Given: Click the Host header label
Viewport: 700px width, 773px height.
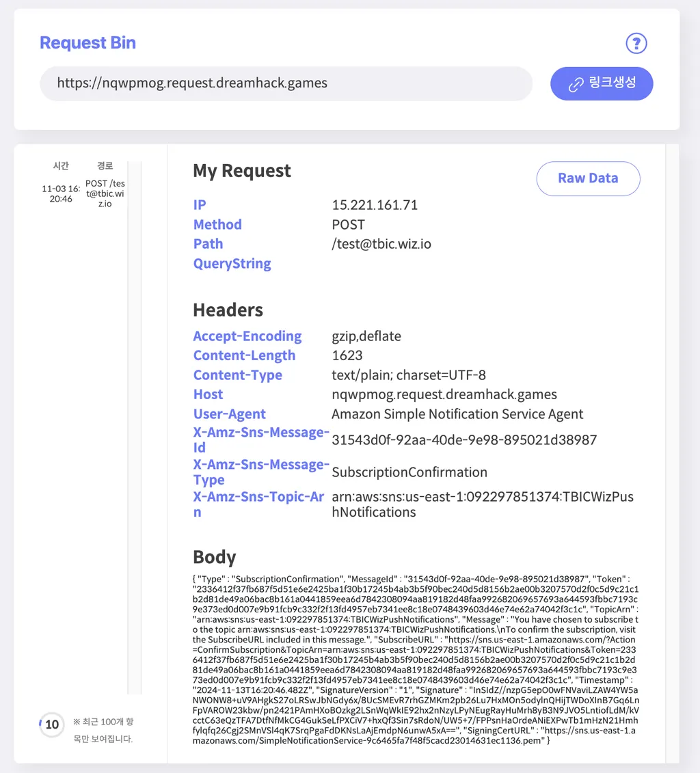Looking at the screenshot, I should click(x=208, y=394).
